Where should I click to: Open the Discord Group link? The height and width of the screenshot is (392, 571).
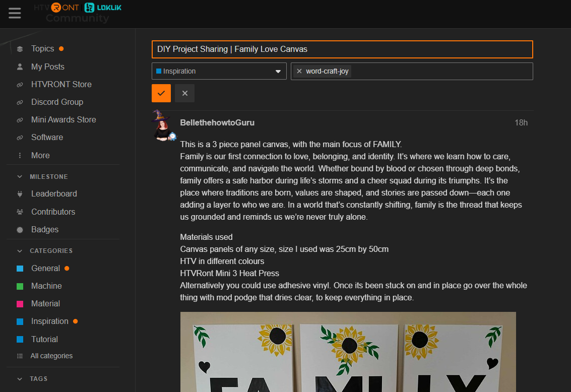click(x=57, y=102)
